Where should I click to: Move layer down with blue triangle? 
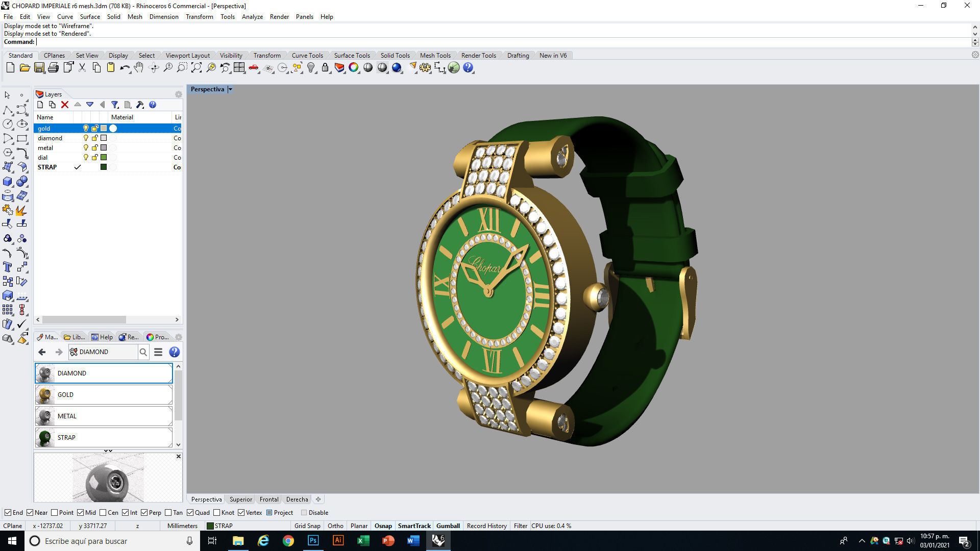[x=90, y=105]
